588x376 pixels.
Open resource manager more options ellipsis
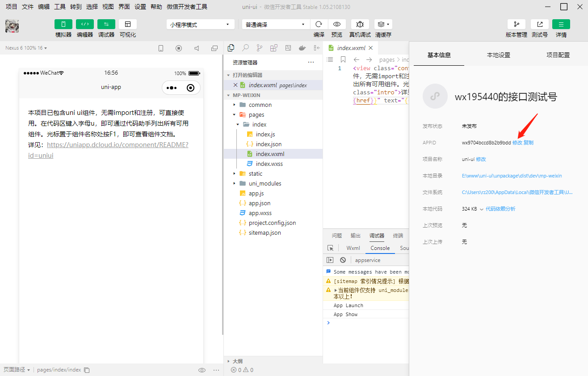311,62
